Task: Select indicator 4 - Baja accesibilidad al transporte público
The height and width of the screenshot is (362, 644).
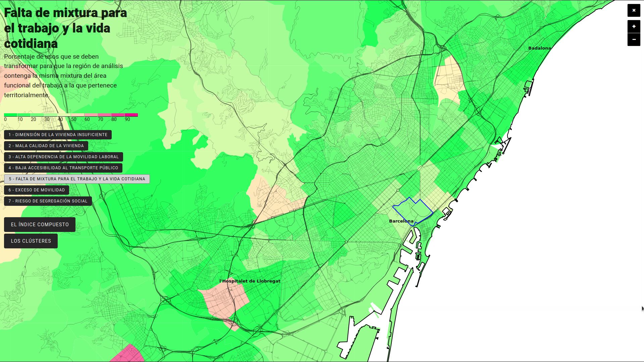Action: coord(63,168)
